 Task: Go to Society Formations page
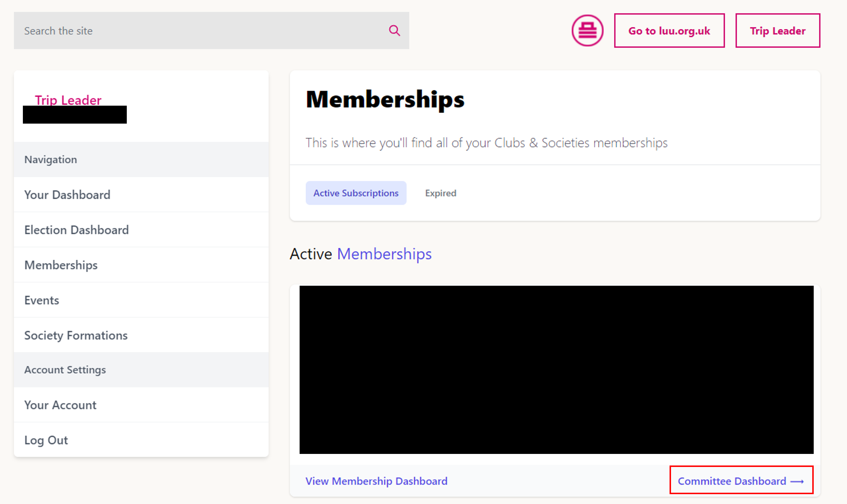76,335
